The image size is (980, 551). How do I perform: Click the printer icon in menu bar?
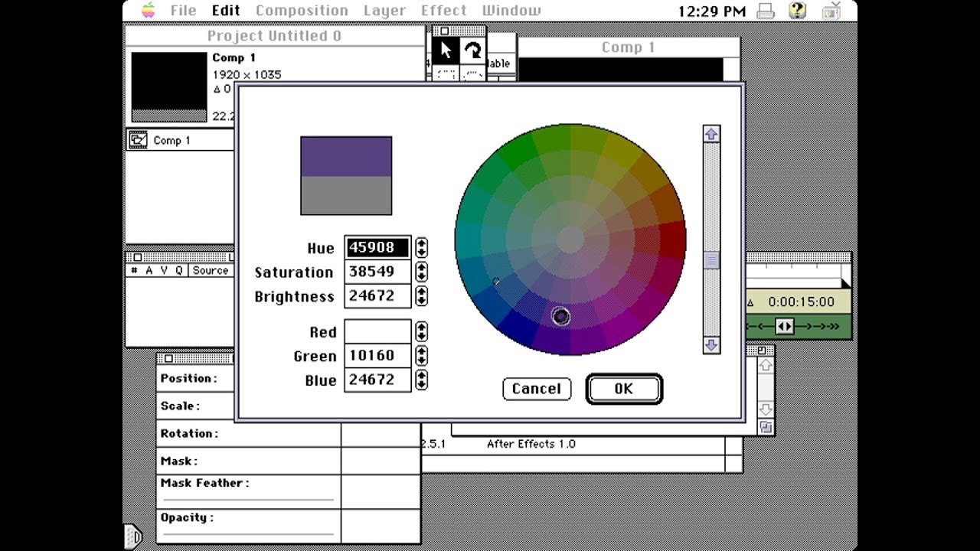[x=765, y=11]
